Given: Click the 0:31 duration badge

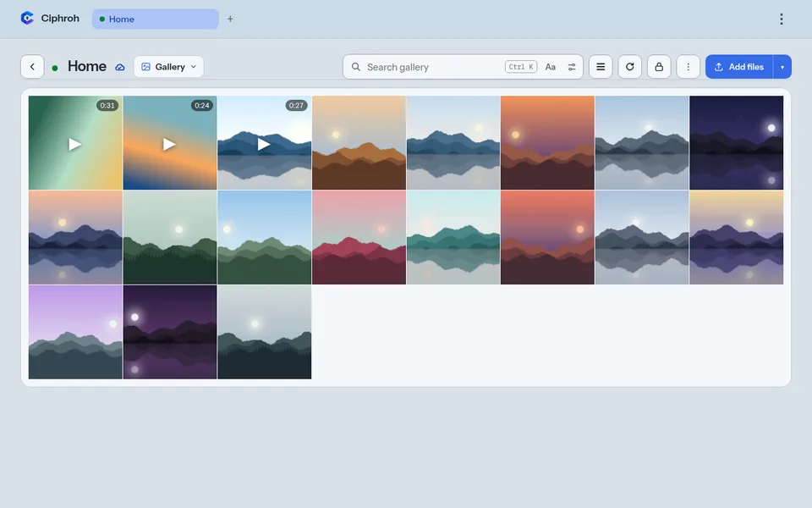Looking at the screenshot, I should point(107,105).
